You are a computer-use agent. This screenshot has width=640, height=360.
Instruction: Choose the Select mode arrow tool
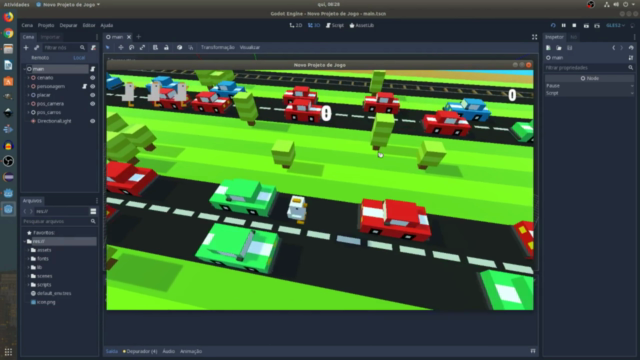(108, 47)
